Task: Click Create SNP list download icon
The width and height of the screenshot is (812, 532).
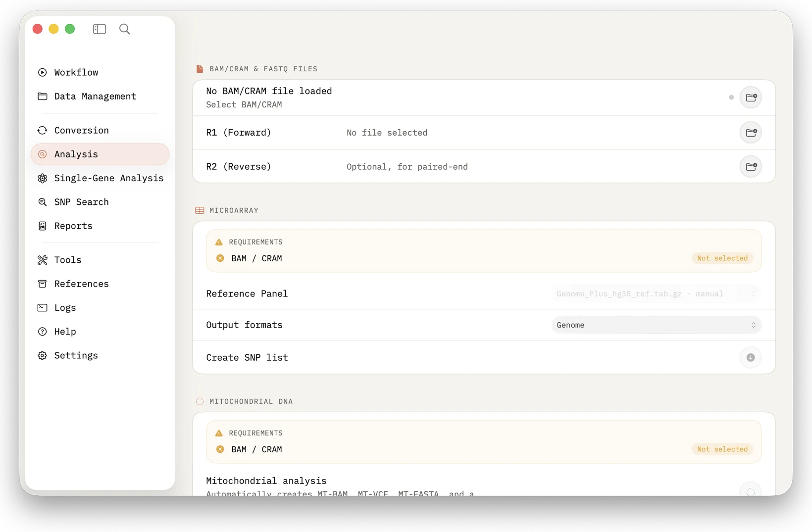Action: [x=751, y=357]
